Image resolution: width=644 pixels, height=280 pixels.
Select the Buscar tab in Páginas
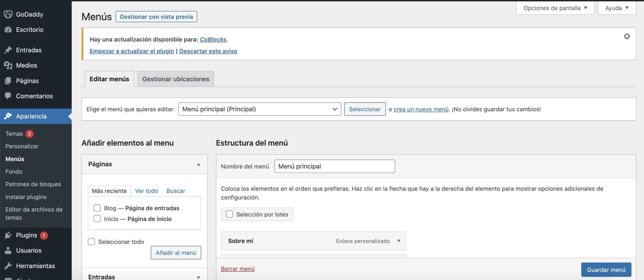pyautogui.click(x=176, y=191)
